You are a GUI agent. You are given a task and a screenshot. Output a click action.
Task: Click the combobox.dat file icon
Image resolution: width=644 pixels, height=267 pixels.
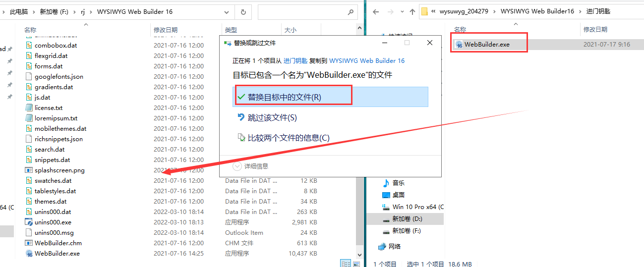[x=29, y=45]
